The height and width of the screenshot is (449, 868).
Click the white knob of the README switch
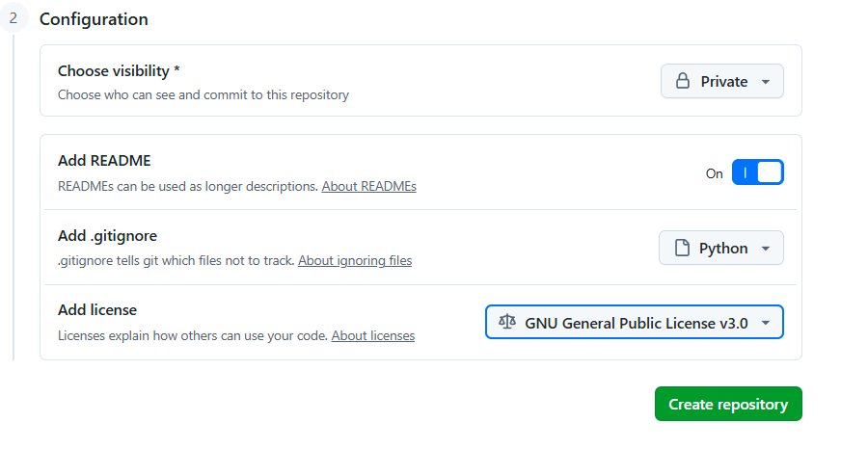click(770, 172)
